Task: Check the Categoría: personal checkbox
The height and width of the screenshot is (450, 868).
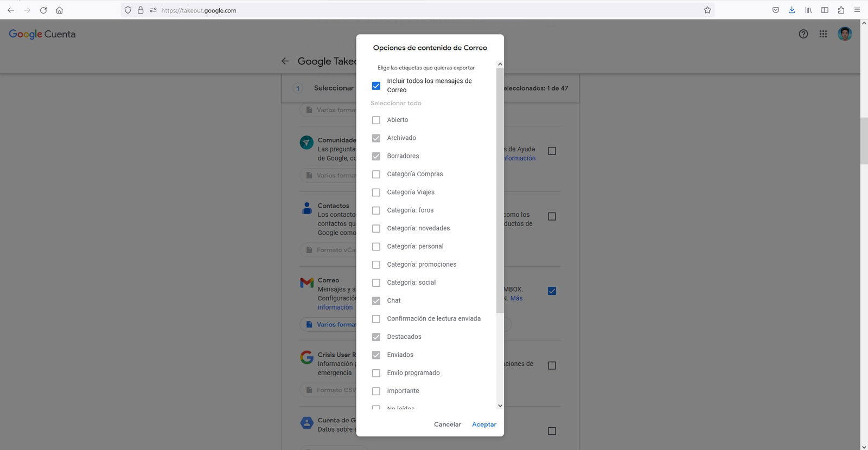Action: 376,247
